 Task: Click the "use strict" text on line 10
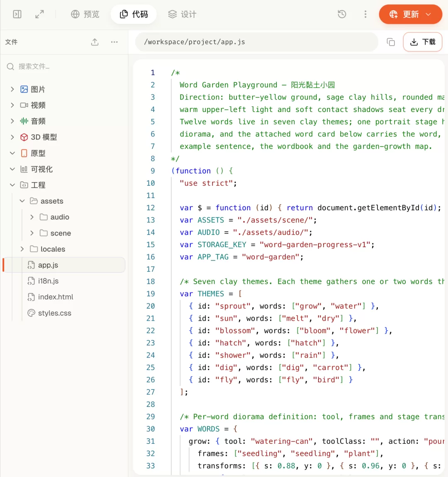(x=206, y=183)
